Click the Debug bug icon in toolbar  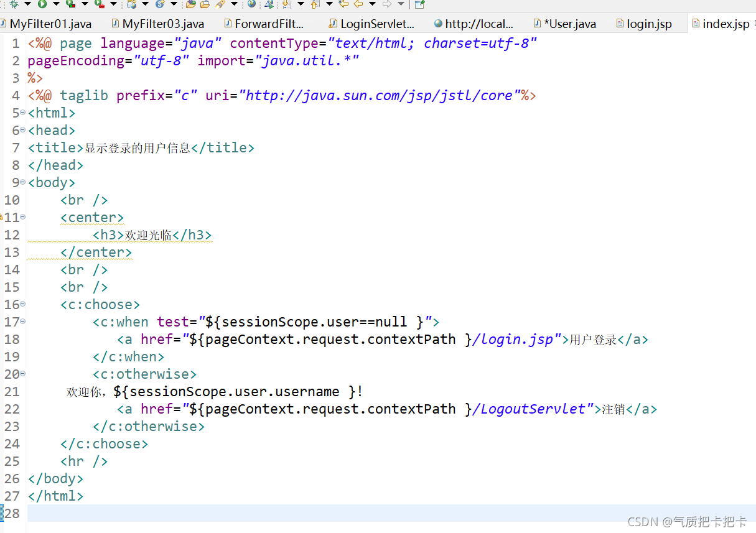coord(14,4)
